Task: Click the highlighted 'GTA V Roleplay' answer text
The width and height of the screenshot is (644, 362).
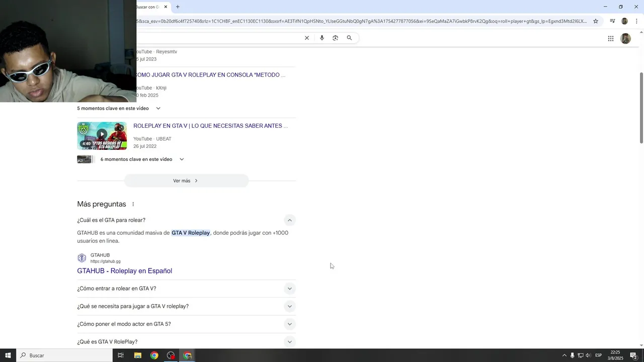Action: click(x=191, y=233)
